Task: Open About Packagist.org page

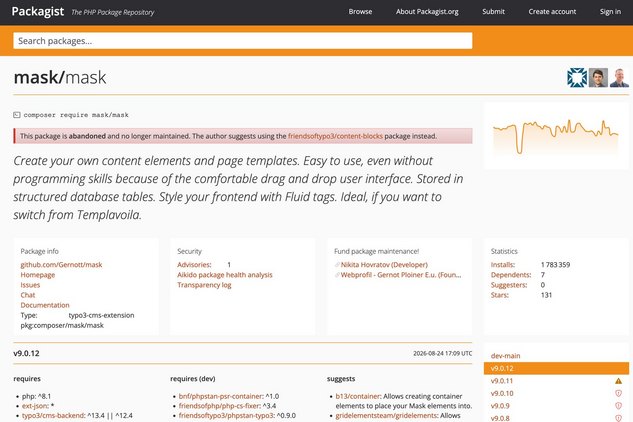Action: pos(427,12)
